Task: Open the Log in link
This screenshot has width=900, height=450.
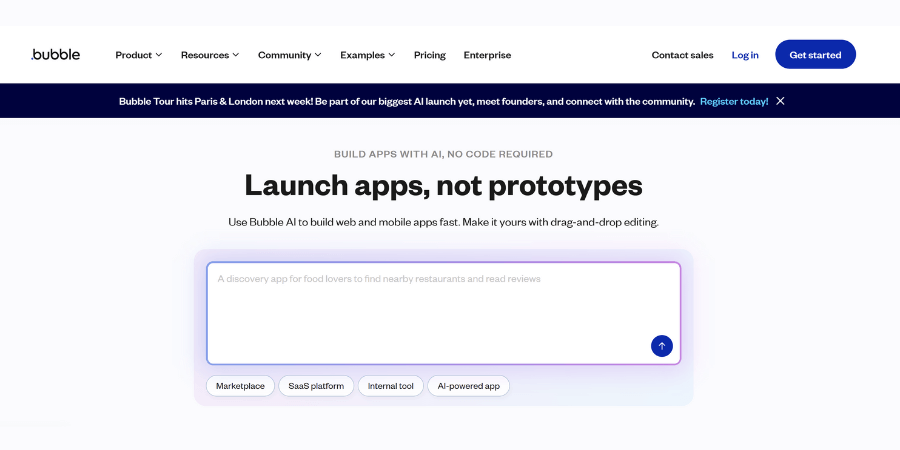Action: click(745, 55)
